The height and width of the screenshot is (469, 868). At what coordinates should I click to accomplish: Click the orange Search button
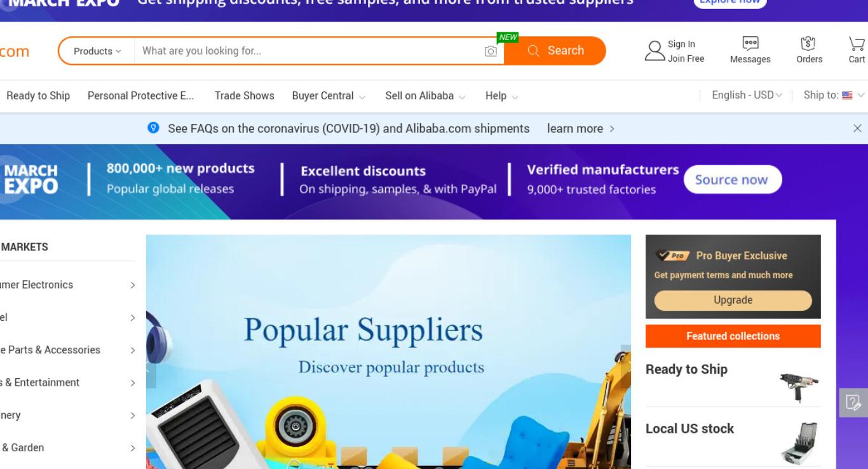pos(555,51)
